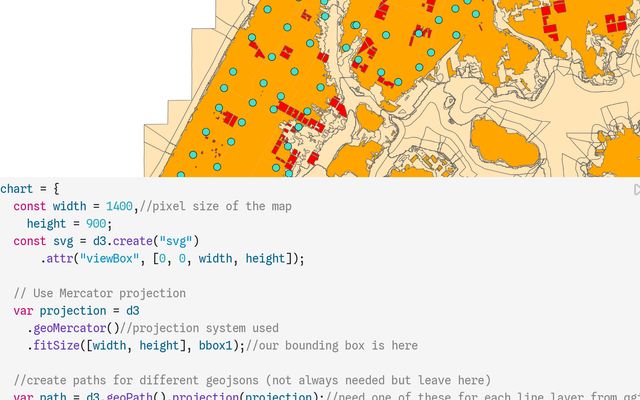Viewport: 640px width, 400px height.
Task: Place cursor on the "viewBox" string
Action: point(109,259)
